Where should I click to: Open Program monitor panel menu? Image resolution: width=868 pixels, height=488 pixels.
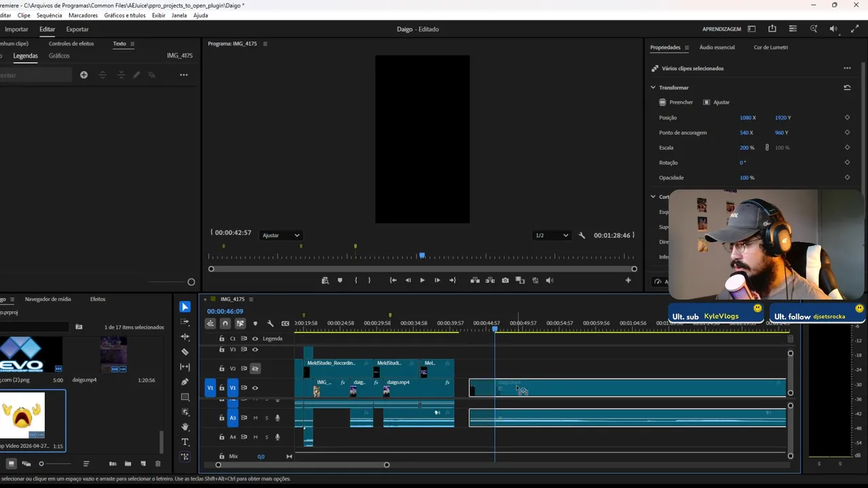[x=265, y=43]
